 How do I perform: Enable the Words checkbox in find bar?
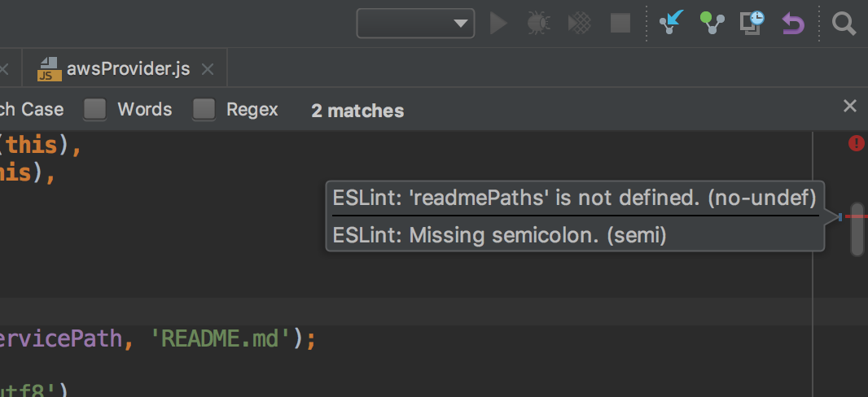point(95,110)
